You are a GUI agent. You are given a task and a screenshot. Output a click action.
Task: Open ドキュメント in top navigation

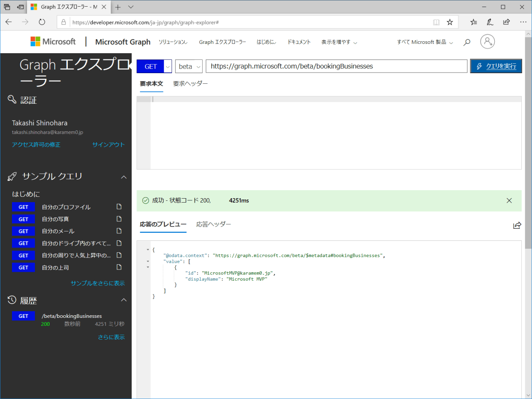point(299,42)
